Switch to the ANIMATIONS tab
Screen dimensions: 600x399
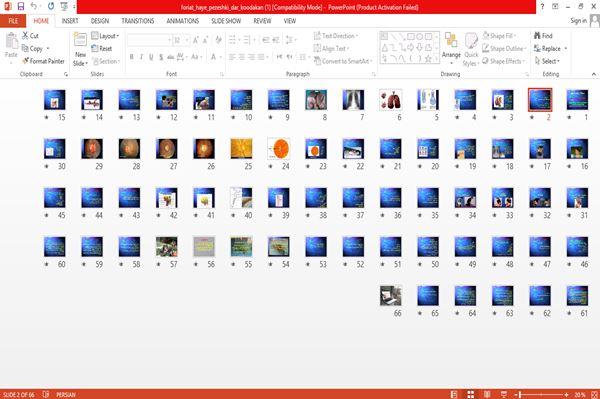point(183,21)
